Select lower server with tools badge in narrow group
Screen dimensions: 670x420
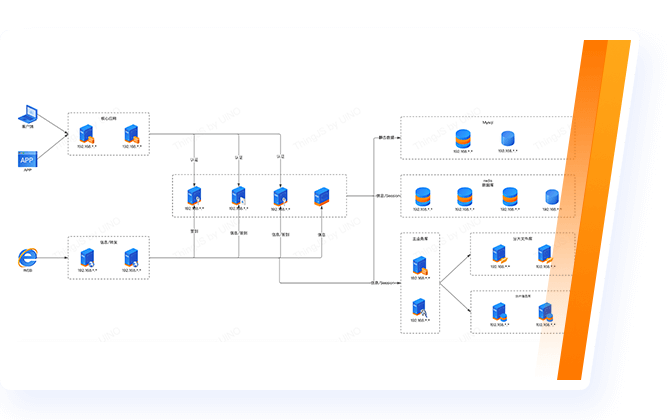point(420,307)
